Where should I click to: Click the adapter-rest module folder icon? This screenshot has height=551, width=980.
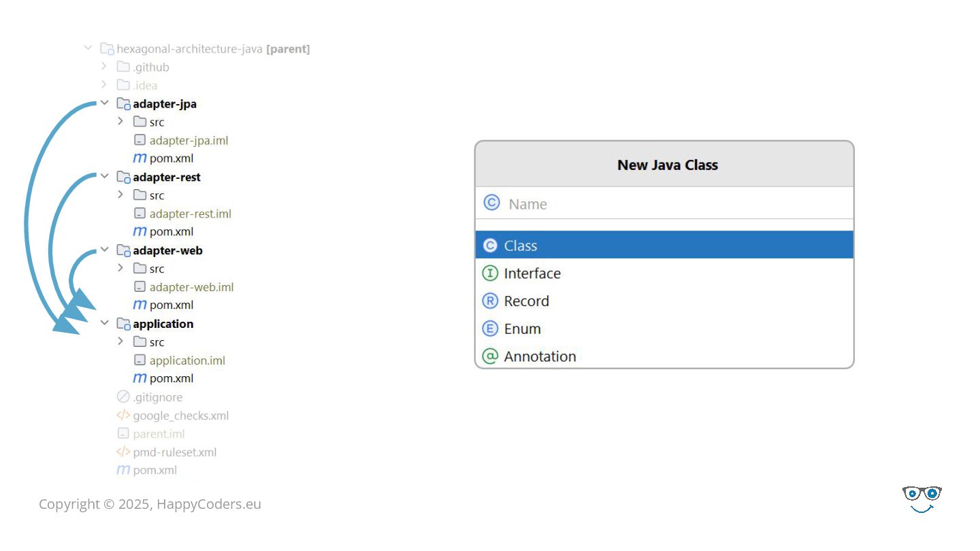(x=123, y=178)
